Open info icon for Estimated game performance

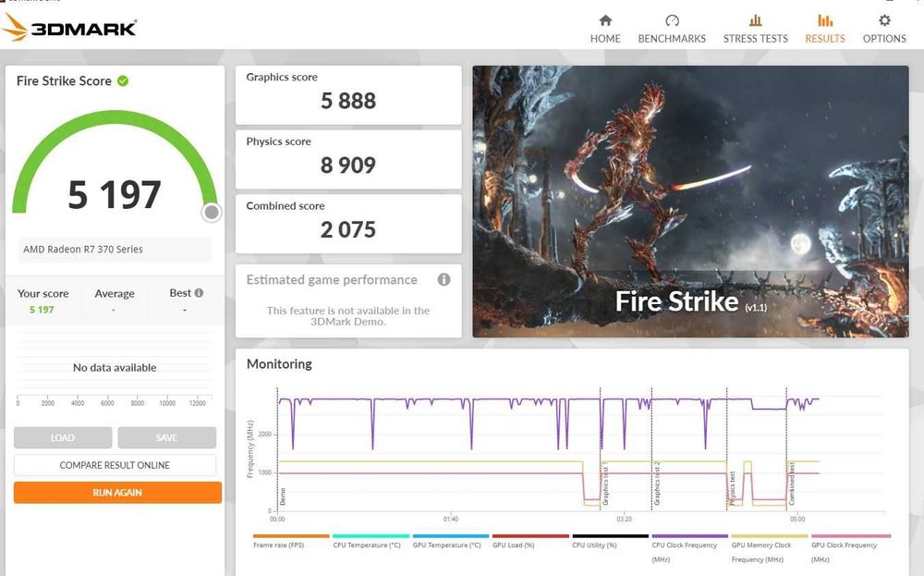point(444,279)
